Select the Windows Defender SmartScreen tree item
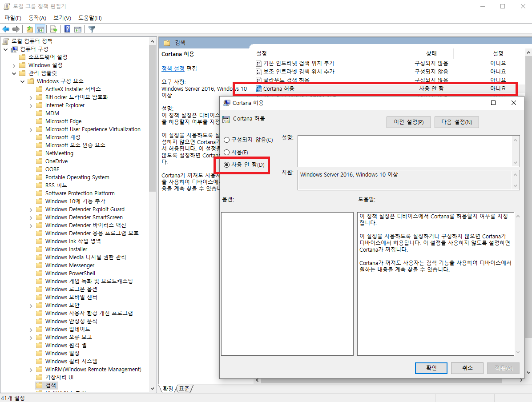The height and width of the screenshot is (402, 532). (84, 217)
